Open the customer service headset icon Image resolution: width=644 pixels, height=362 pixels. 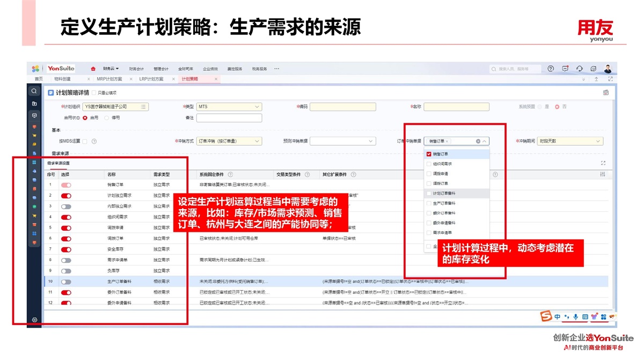click(x=579, y=69)
